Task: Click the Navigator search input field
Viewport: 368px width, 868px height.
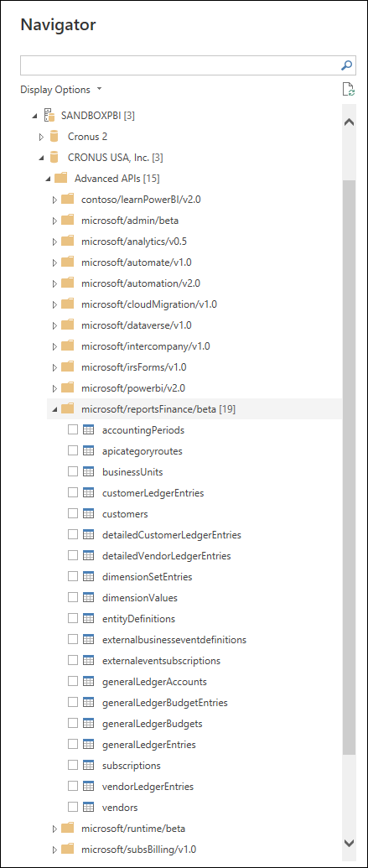Action: pos(180,65)
